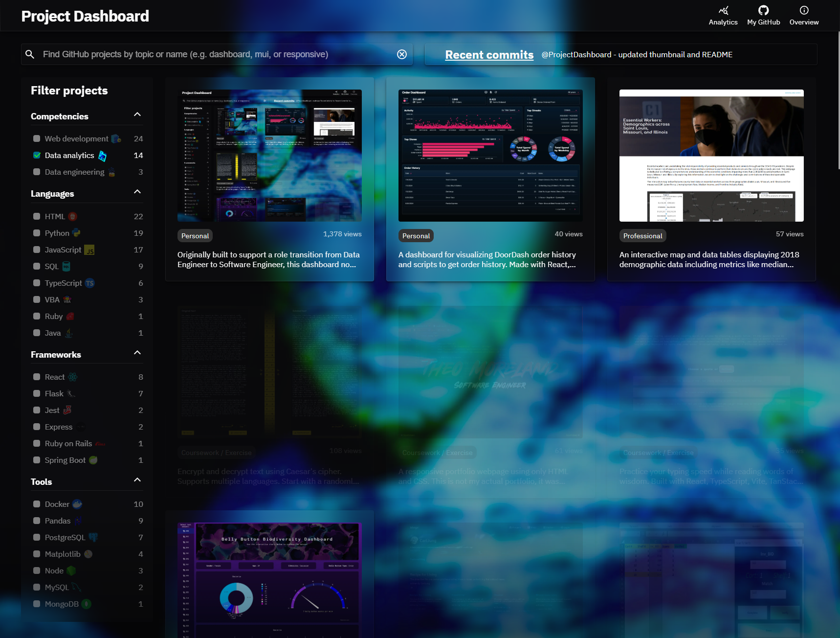The width and height of the screenshot is (840, 638).
Task: Click the JavaScript JS logo icon
Action: (89, 250)
